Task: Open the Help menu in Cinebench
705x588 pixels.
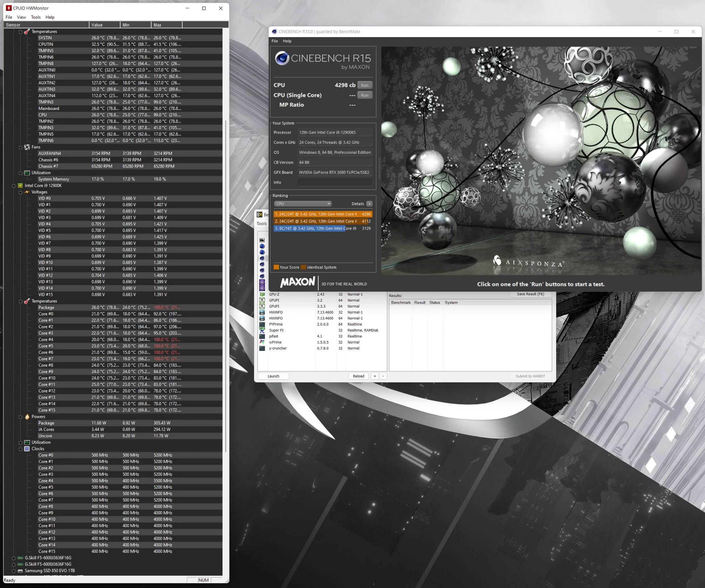Action: (x=287, y=41)
